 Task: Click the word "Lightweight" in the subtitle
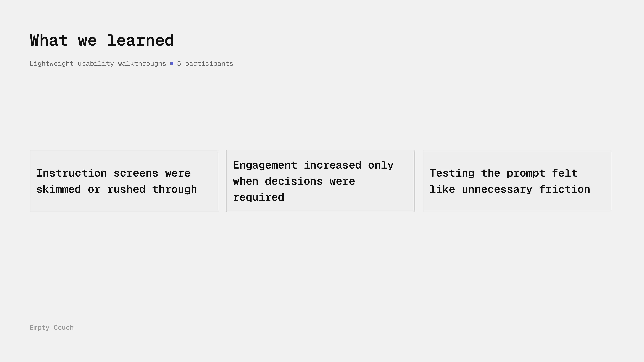click(51, 64)
